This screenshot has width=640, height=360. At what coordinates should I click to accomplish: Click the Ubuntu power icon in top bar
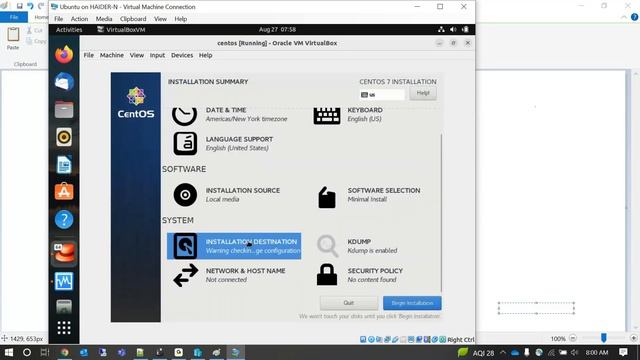(465, 29)
